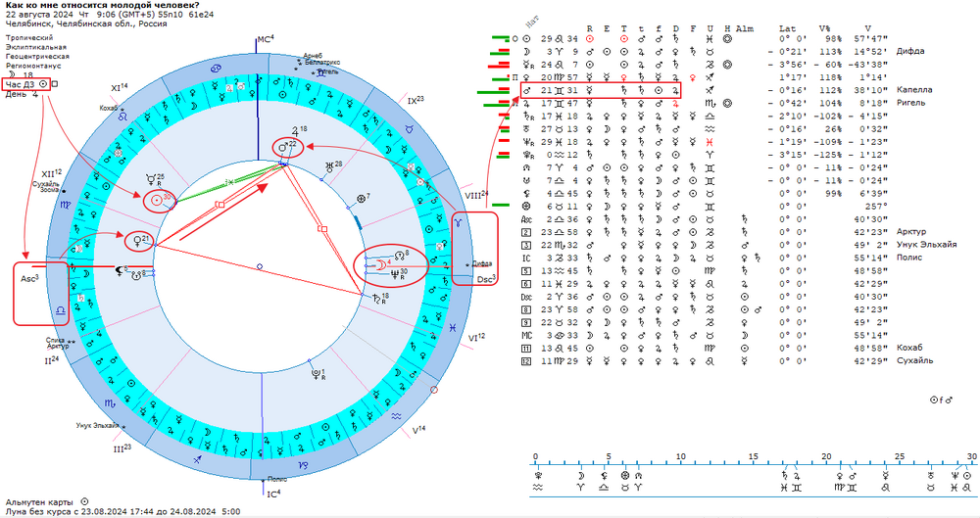Click Libra sign on the outer zodiac ring
The image size is (980, 518).
tap(61, 310)
